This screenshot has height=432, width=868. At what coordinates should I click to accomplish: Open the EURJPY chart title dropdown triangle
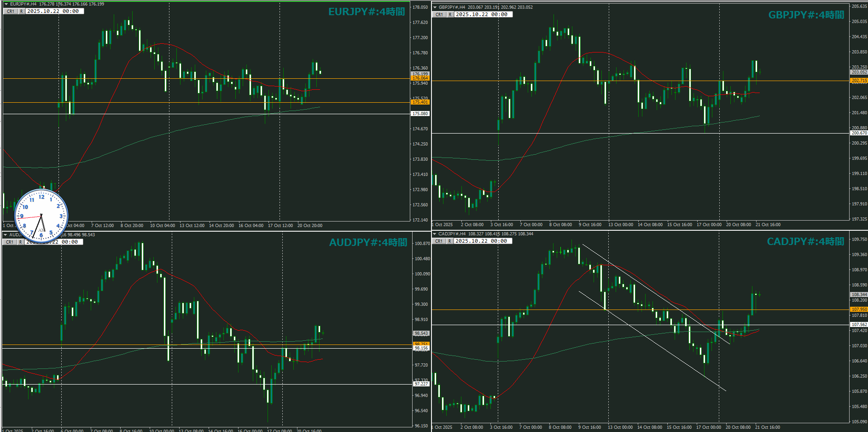point(6,4)
